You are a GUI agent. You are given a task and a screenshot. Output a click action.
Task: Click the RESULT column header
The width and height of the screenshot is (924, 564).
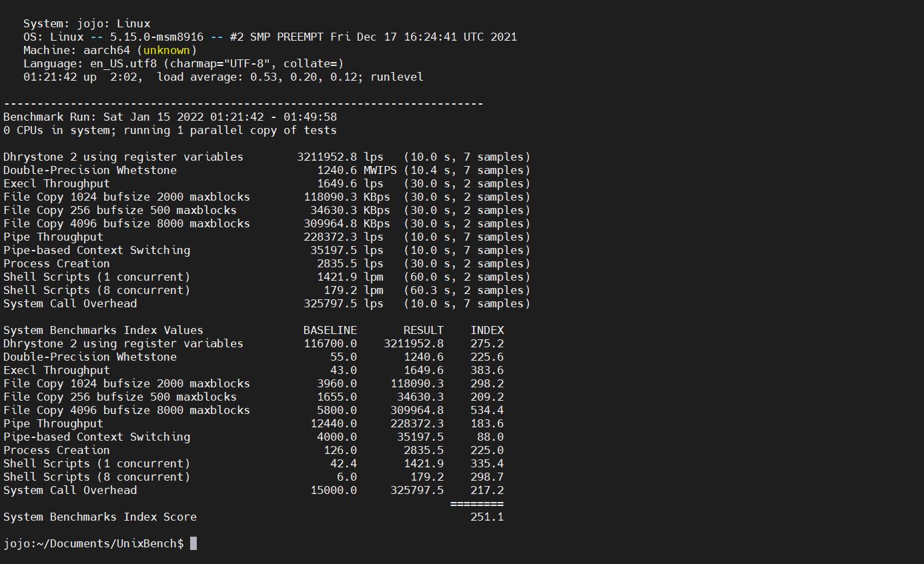(x=423, y=330)
